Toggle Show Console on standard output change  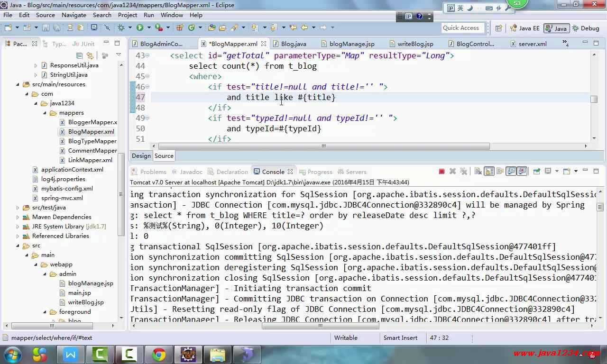511,172
